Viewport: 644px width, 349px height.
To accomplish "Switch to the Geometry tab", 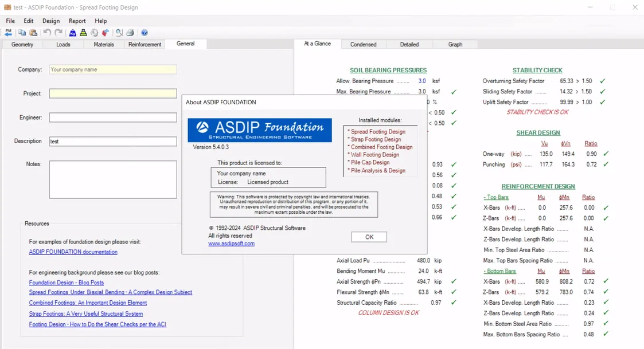I will point(22,44).
